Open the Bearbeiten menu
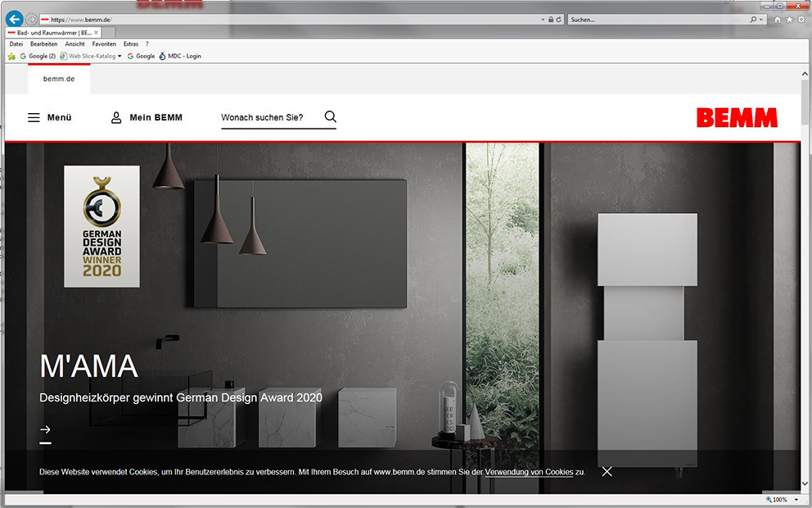This screenshot has width=812, height=508. click(44, 44)
